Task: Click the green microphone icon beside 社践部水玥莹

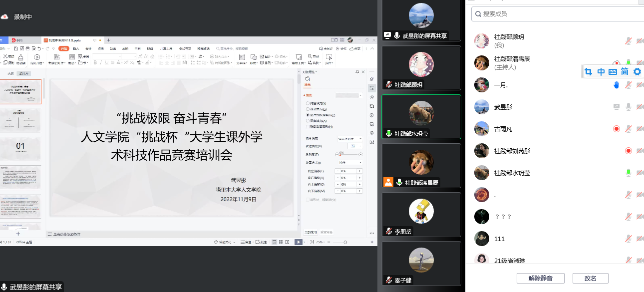Action: pos(629,173)
